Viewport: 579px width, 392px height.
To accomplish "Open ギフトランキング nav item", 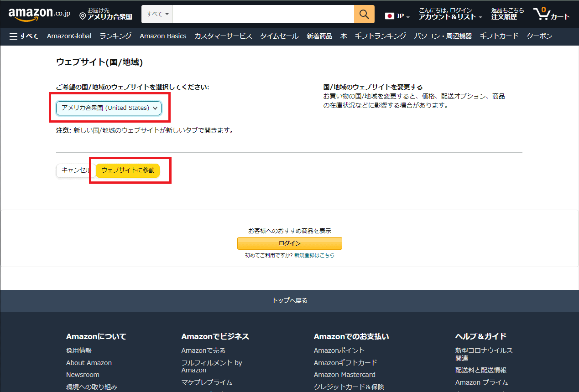I will pos(381,36).
